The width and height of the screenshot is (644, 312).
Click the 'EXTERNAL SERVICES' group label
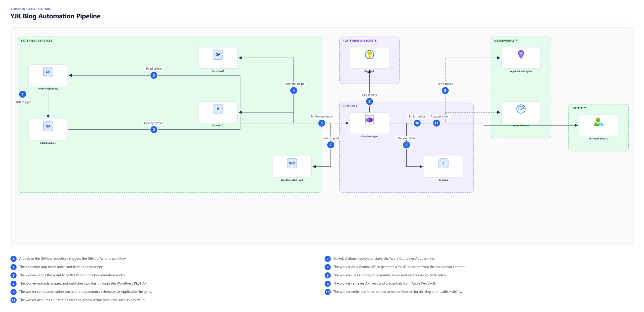click(x=37, y=41)
